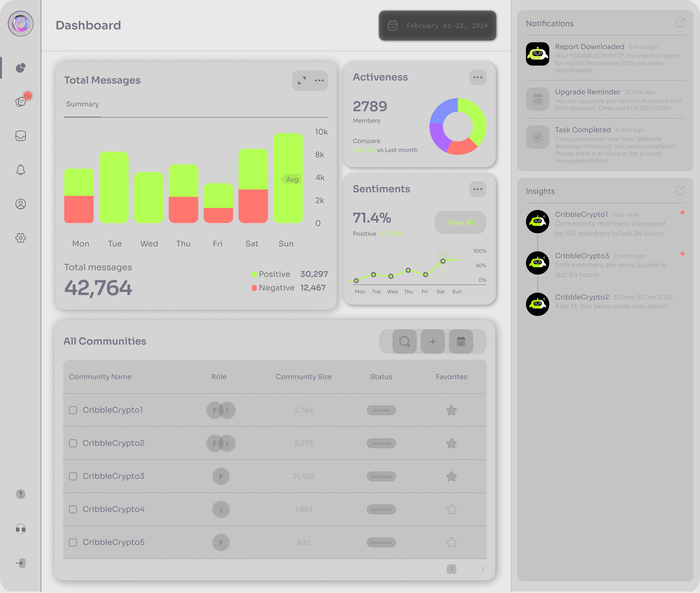Open the Activeness card three-dot menu

pos(477,78)
